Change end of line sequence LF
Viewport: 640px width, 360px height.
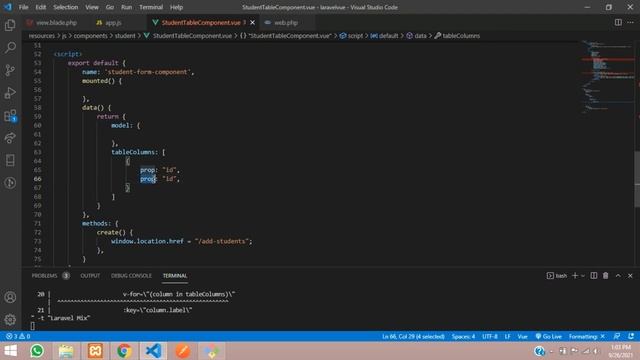(x=507, y=336)
